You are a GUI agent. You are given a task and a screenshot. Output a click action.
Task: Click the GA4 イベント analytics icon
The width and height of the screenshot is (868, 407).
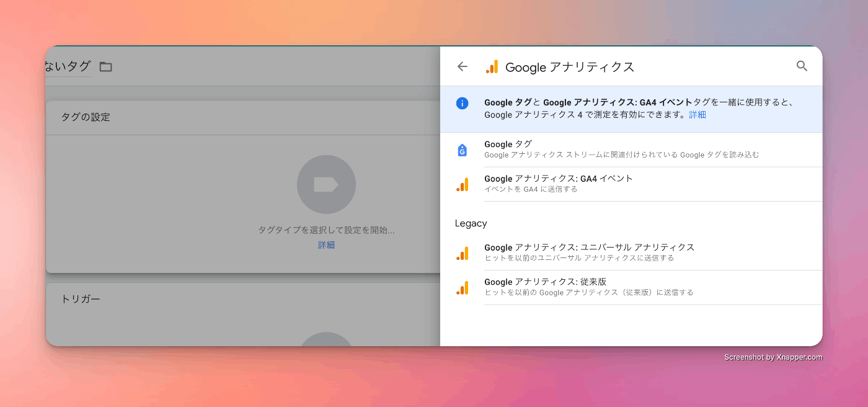click(x=462, y=184)
